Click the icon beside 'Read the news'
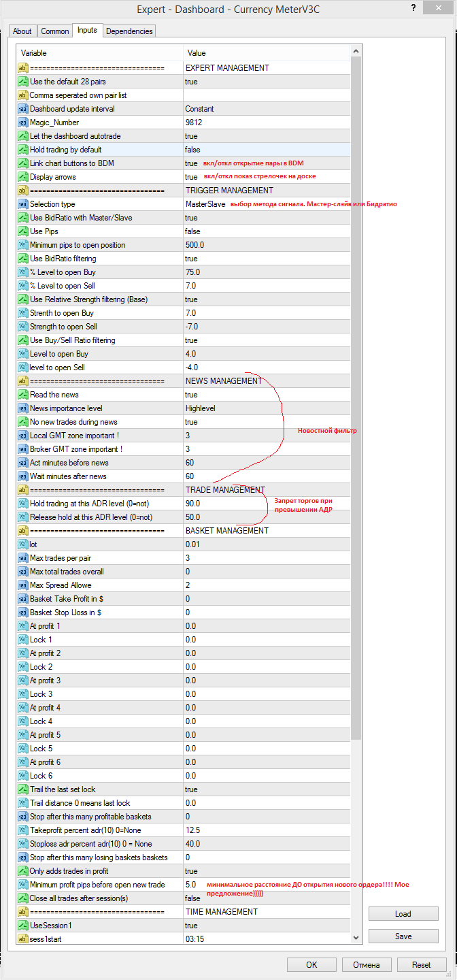This screenshot has width=457, height=980. tap(22, 395)
